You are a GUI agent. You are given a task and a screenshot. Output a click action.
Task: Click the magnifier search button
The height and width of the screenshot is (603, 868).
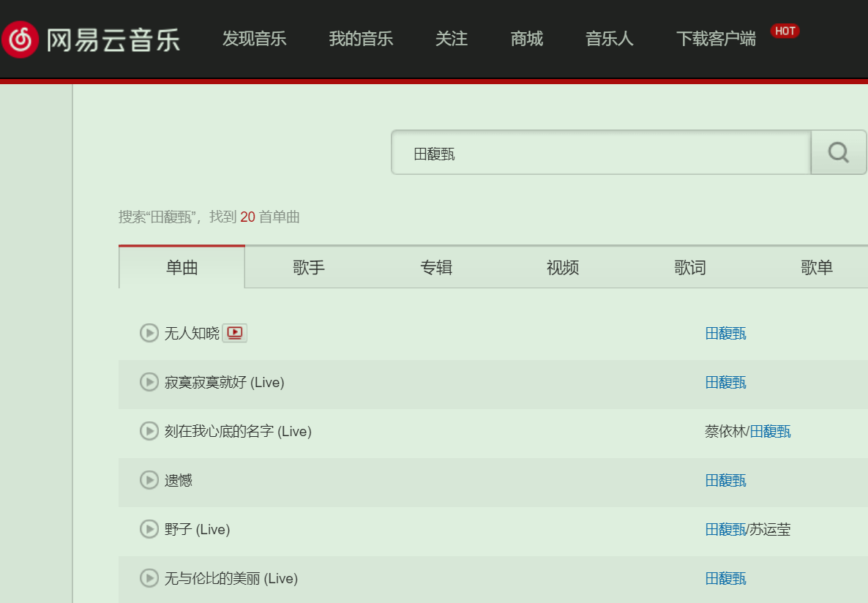pos(838,152)
